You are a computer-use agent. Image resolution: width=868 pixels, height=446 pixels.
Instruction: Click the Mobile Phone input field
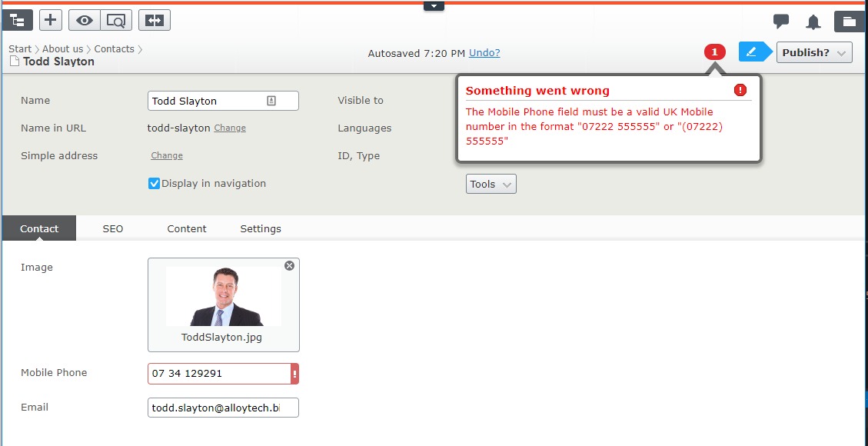tap(218, 374)
